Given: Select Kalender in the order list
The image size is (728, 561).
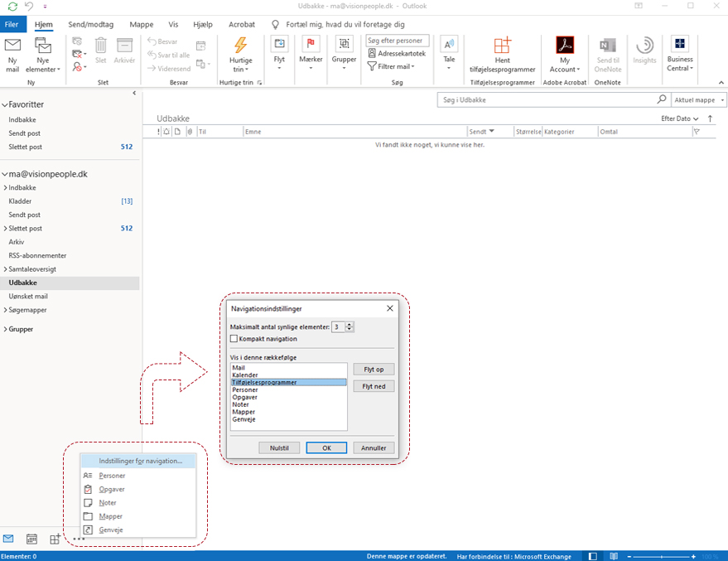Looking at the screenshot, I should pyautogui.click(x=289, y=375).
